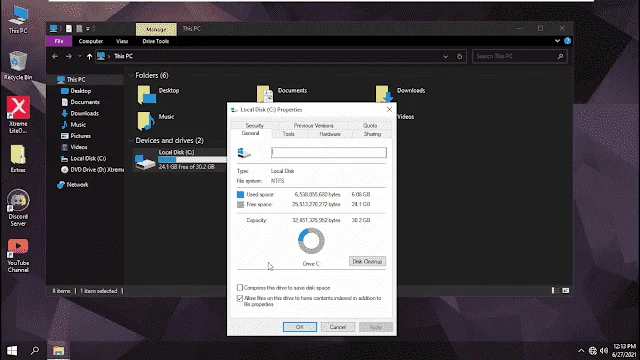Open address bar history dropdown

(x=446, y=56)
